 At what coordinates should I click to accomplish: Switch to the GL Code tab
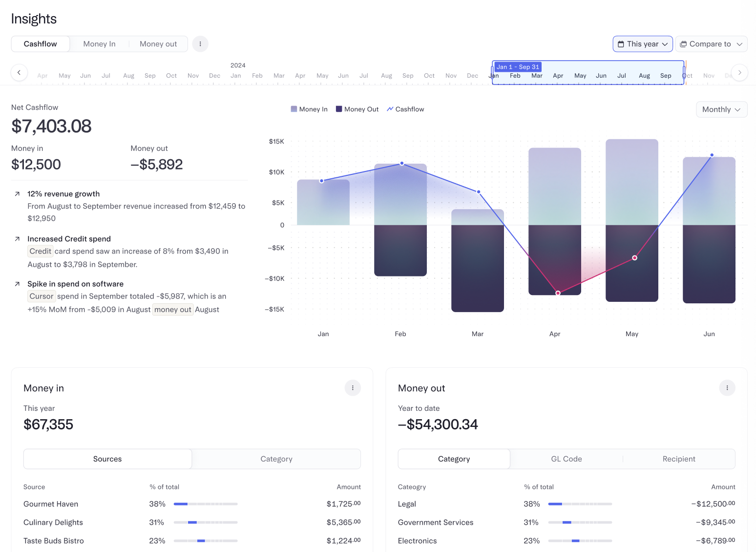(567, 459)
